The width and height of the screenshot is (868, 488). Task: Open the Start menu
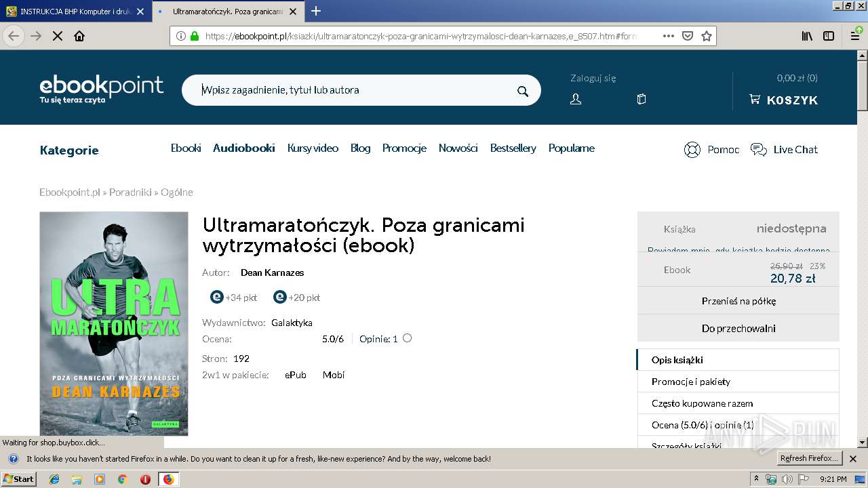pyautogui.click(x=19, y=479)
